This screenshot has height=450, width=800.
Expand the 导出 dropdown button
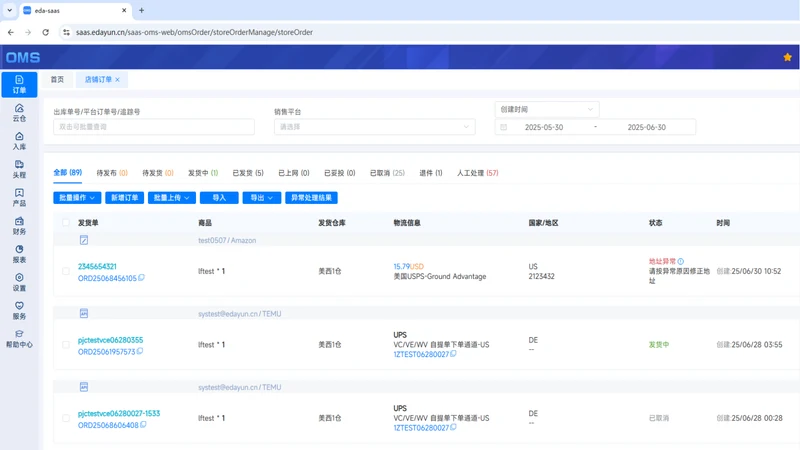pyautogui.click(x=262, y=197)
